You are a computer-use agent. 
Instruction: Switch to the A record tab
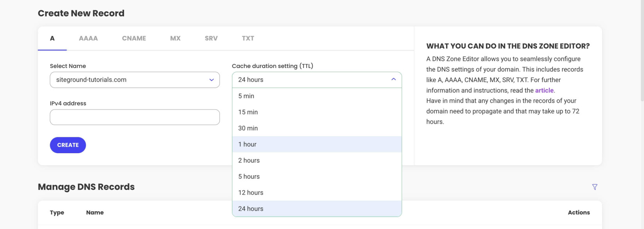click(52, 38)
